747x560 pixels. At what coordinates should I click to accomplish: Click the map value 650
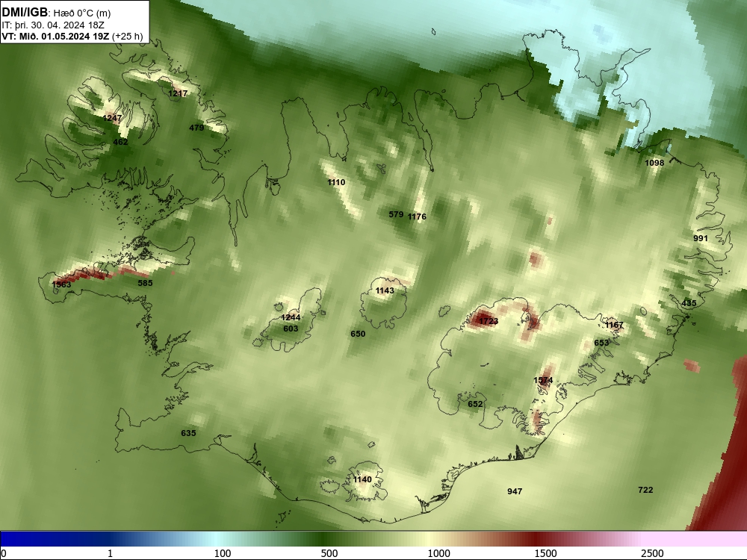358,334
